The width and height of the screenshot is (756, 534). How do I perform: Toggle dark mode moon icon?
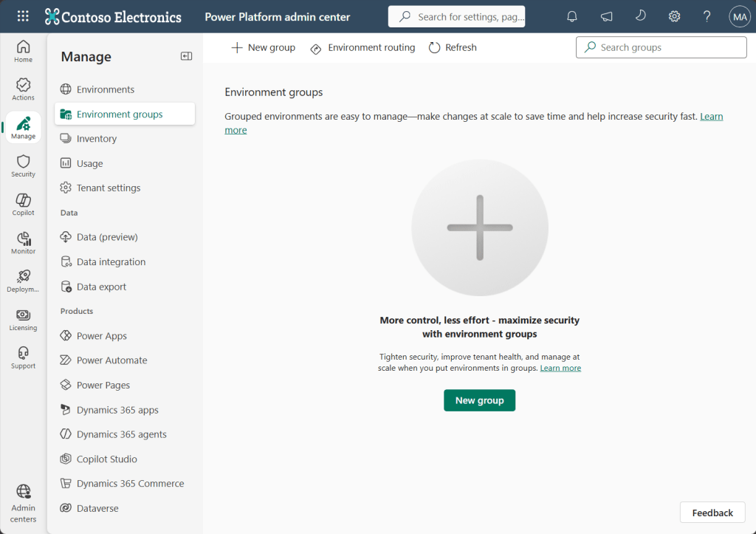[640, 16]
